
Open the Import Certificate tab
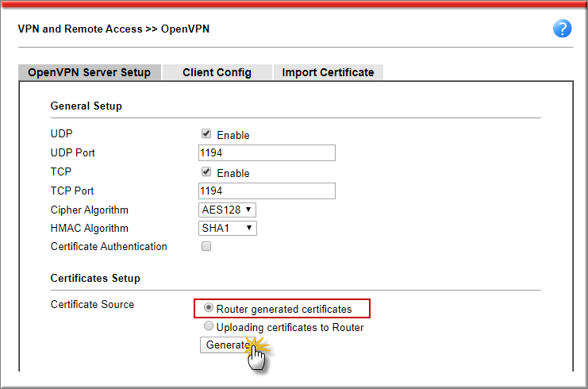pos(329,72)
